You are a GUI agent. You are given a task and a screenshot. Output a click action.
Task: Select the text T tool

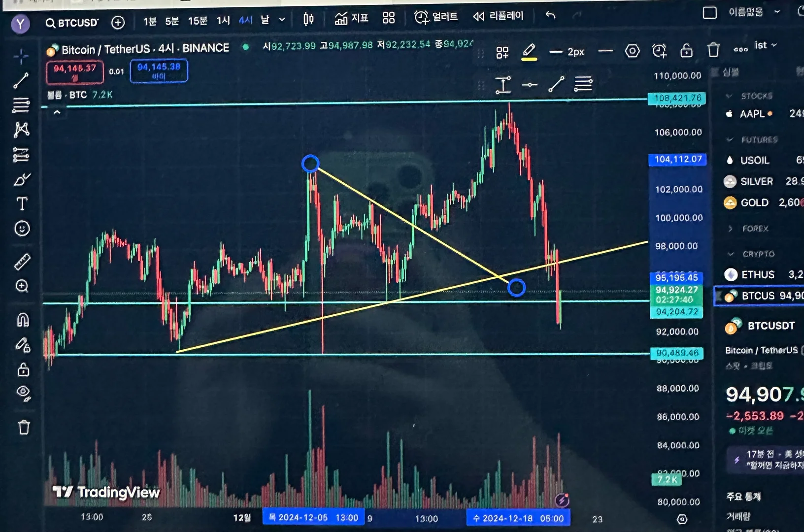pos(22,203)
